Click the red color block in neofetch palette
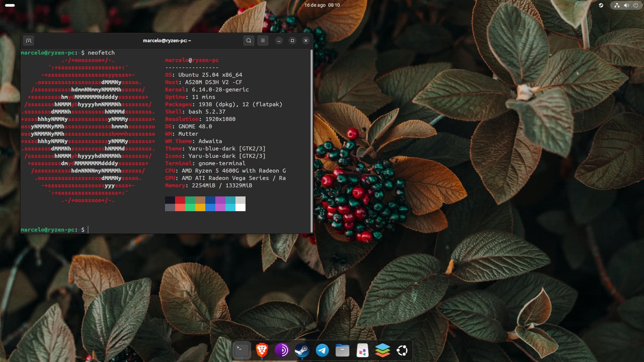The width and height of the screenshot is (644, 362). tap(180, 200)
